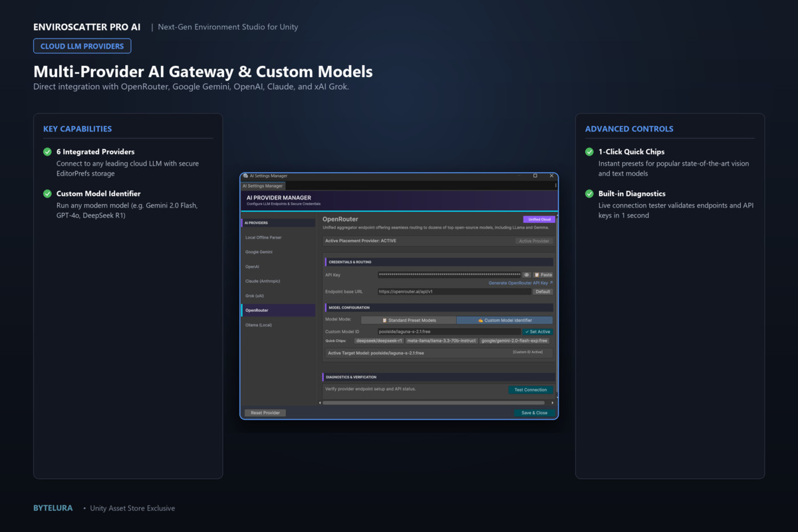
Task: Click the Reset Provider button
Action: click(265, 412)
